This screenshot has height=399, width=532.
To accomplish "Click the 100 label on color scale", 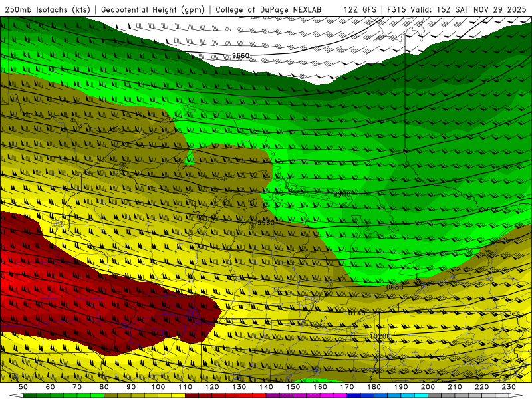I will [158, 387].
